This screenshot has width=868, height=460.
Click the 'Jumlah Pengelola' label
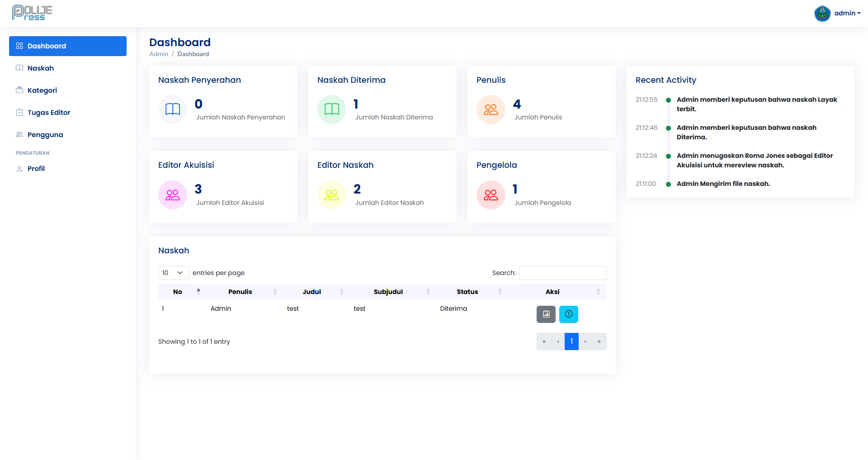(x=542, y=203)
